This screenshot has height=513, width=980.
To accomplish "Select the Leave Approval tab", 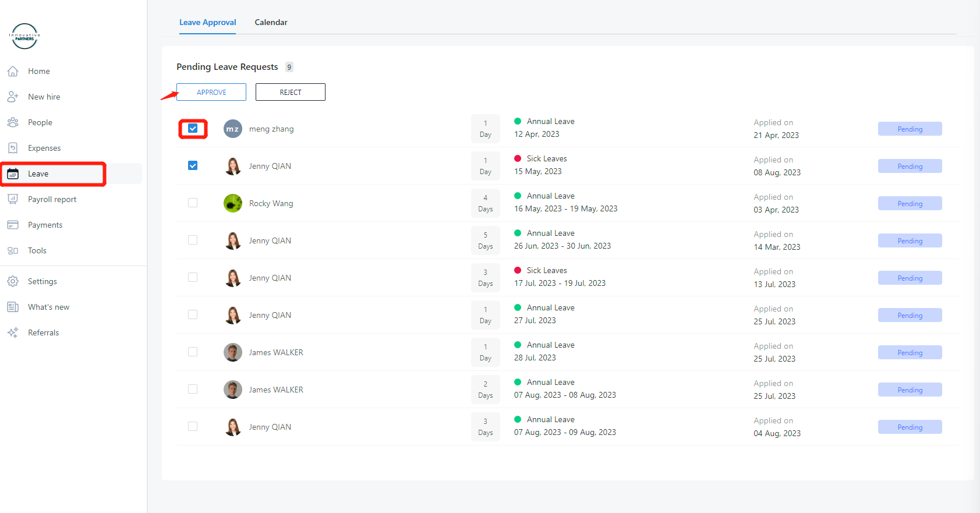I will [207, 22].
